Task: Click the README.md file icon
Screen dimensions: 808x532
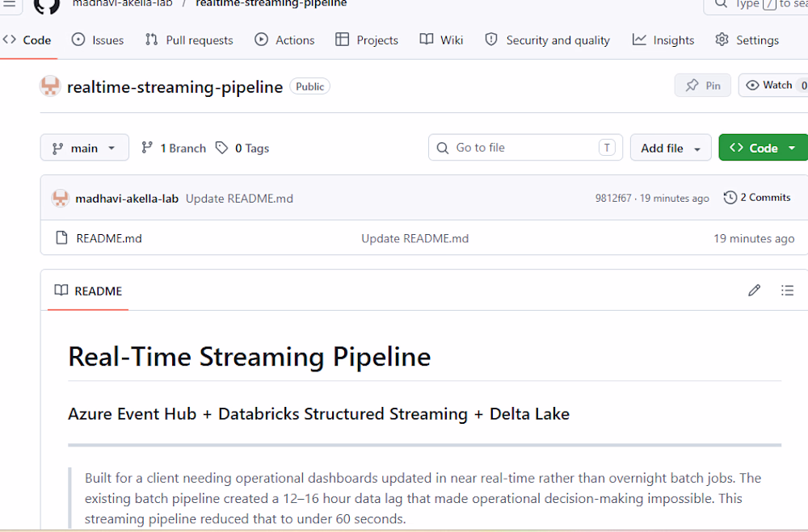Action: click(61, 238)
